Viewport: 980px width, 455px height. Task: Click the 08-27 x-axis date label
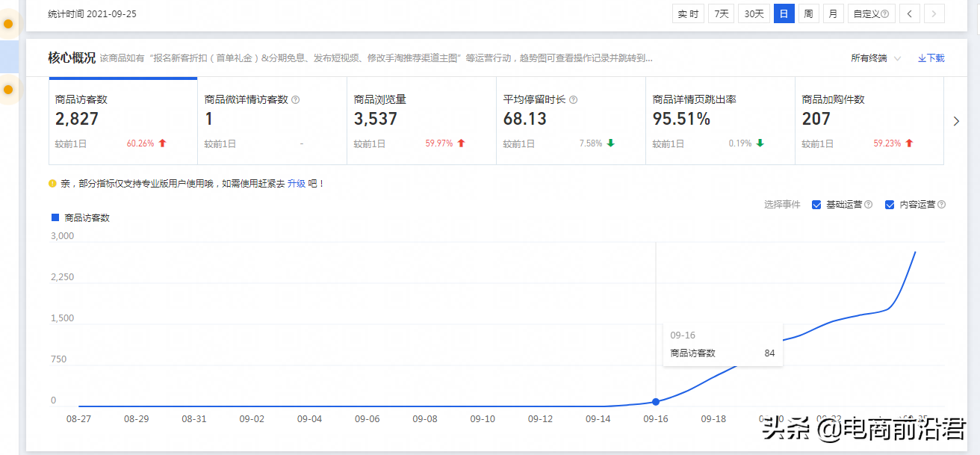pos(78,419)
